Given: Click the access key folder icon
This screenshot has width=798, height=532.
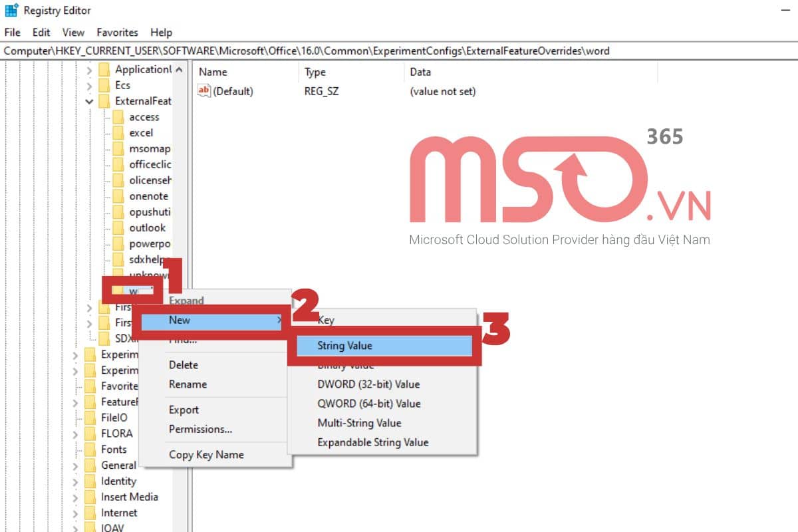Looking at the screenshot, I should 118,117.
